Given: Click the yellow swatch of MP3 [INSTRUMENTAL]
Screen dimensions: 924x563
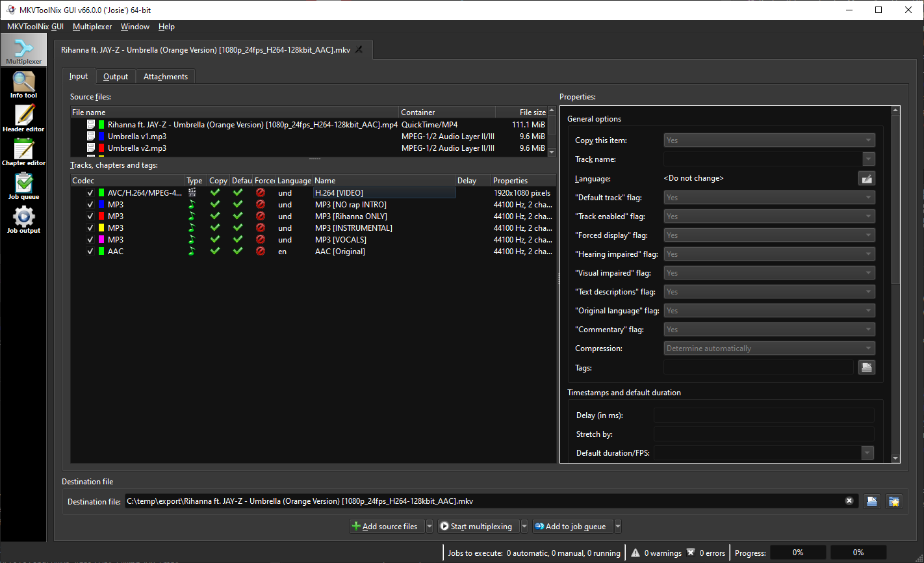Looking at the screenshot, I should 101,228.
